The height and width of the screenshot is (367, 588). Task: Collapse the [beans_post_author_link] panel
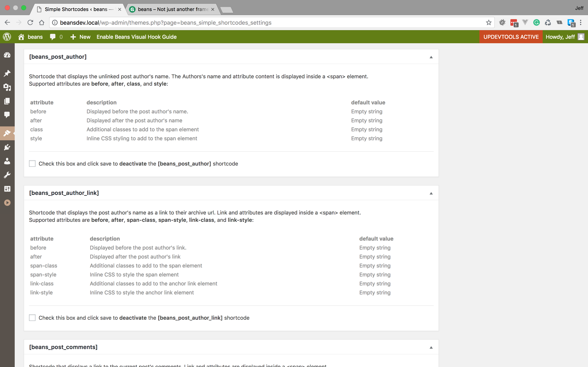tap(431, 193)
